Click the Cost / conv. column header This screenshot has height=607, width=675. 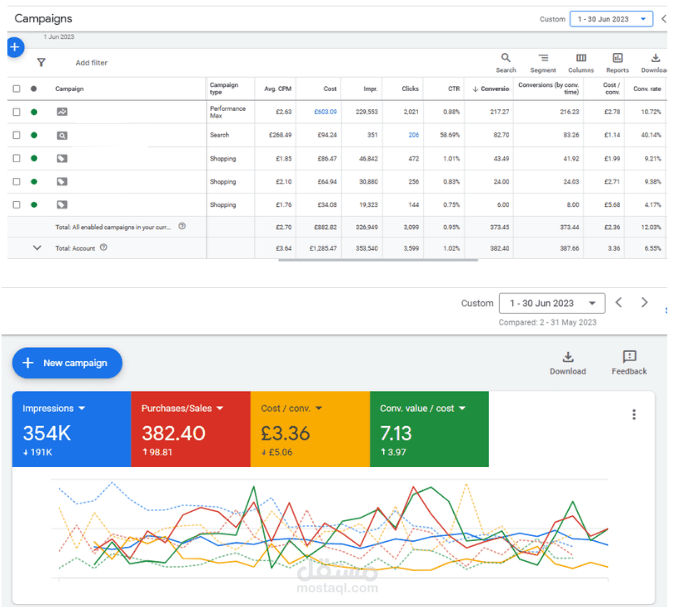(611, 88)
